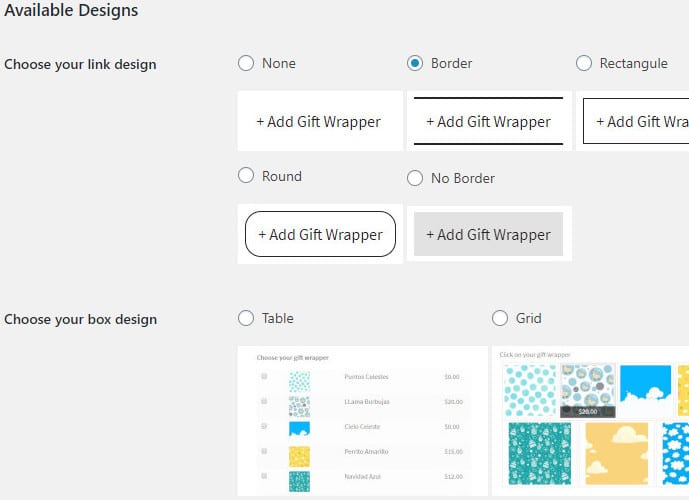Click the bubble pattern tile with price tag
This screenshot has width=689, height=500.
(x=587, y=391)
